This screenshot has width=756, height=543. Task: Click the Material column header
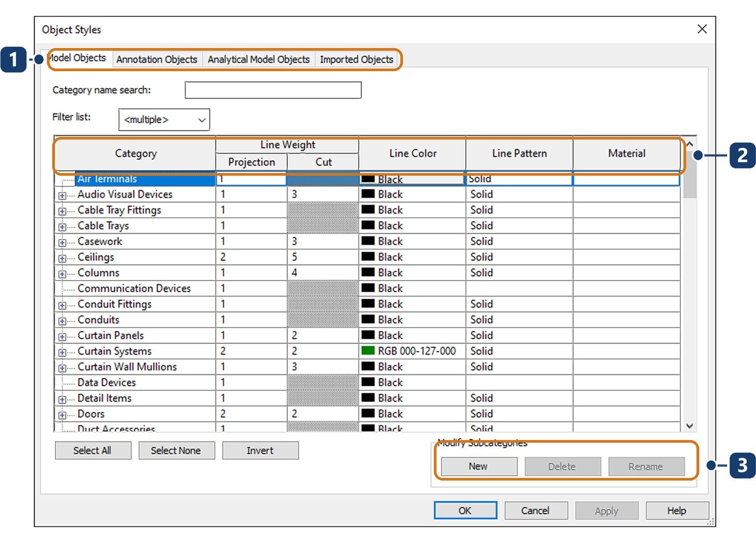tap(627, 154)
